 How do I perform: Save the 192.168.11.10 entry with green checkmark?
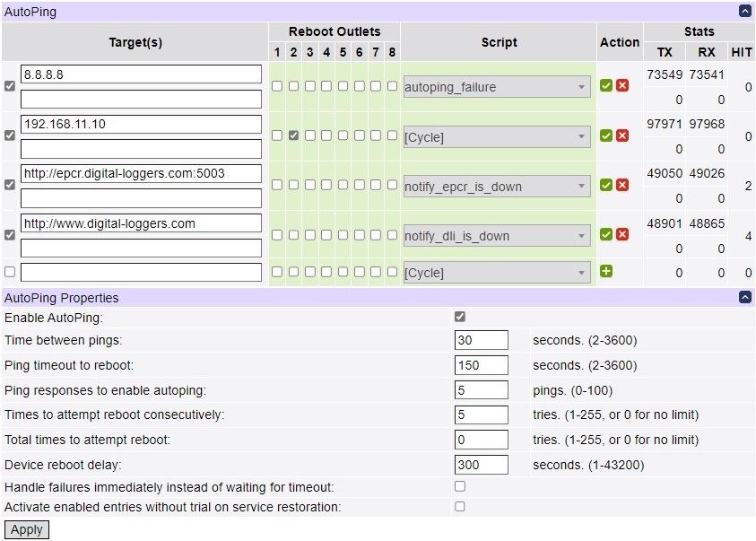(606, 135)
